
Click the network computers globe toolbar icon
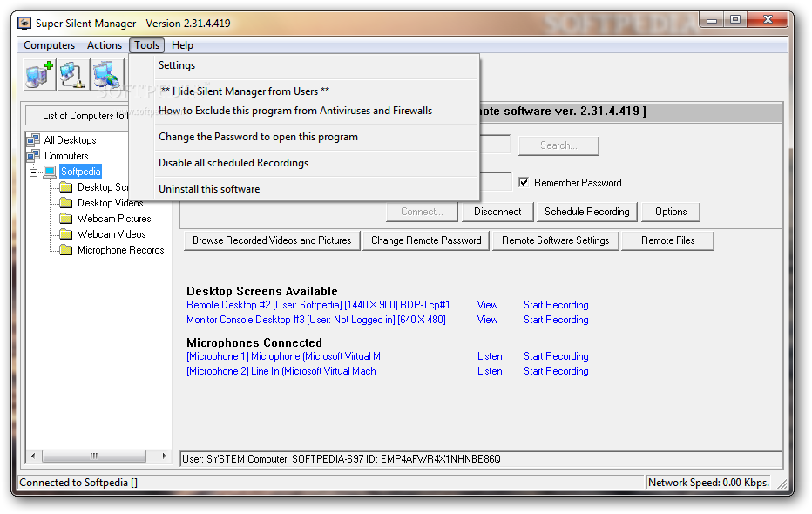107,75
